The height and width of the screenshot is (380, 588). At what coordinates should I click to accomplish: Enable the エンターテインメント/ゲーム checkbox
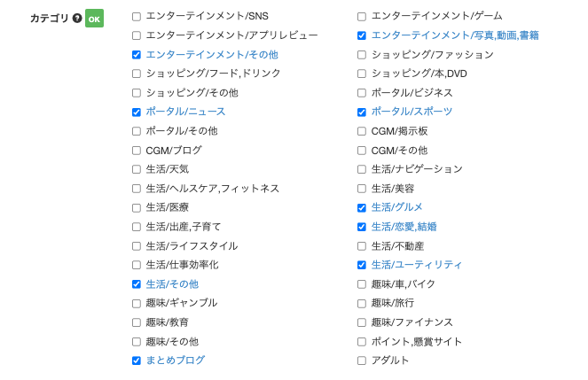tap(362, 17)
